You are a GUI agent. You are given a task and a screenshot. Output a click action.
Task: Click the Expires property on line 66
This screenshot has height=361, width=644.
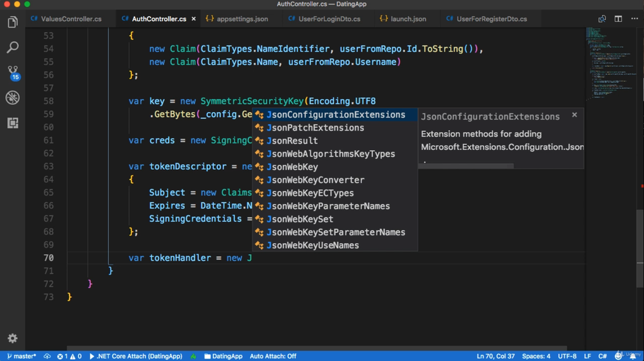pos(167,205)
